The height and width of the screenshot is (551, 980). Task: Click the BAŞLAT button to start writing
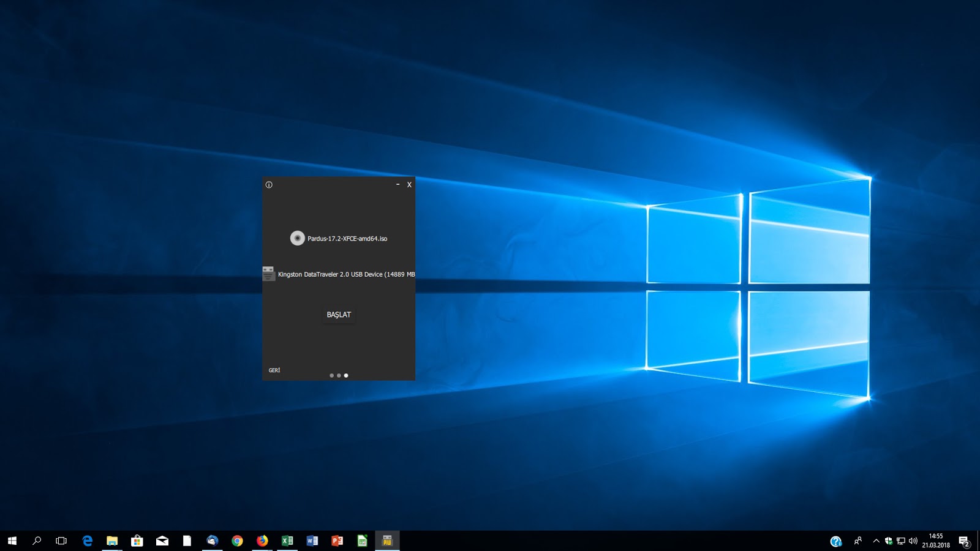coord(339,315)
